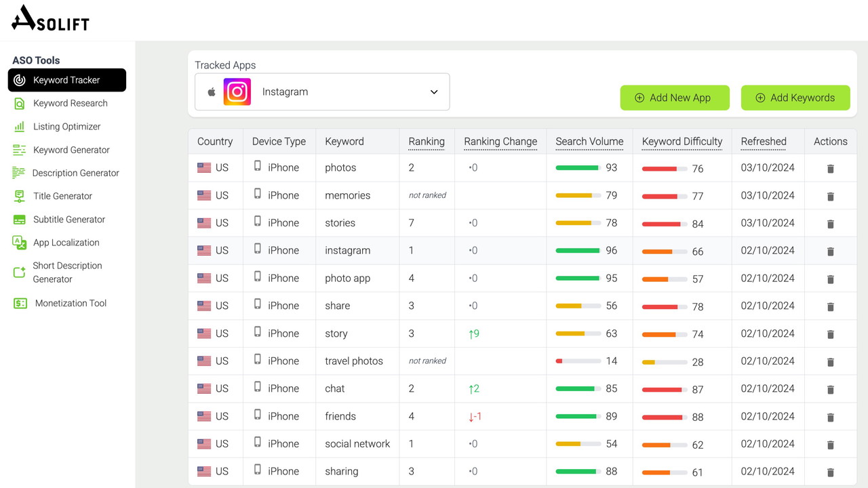This screenshot has width=868, height=488.
Task: Remove the social network keyword
Action: [x=831, y=445]
